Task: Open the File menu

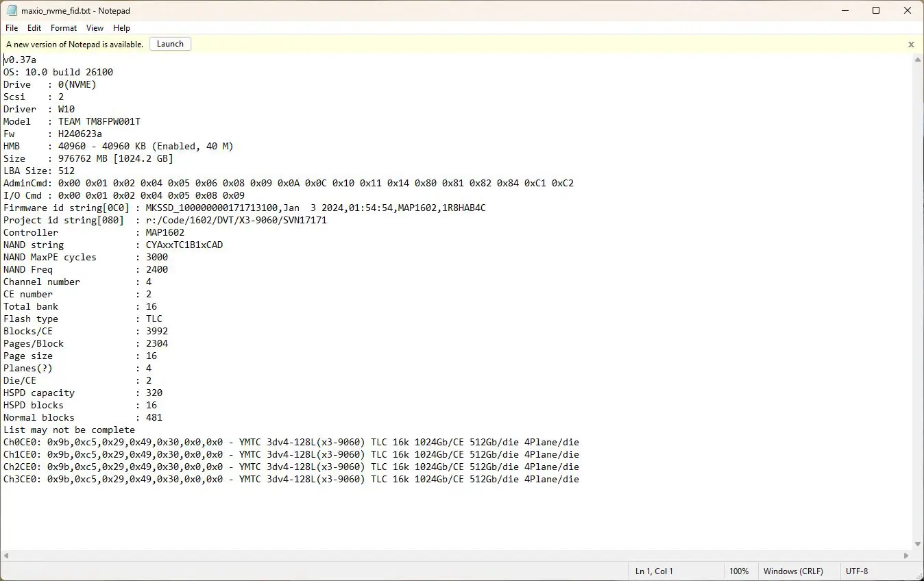Action: click(x=12, y=28)
